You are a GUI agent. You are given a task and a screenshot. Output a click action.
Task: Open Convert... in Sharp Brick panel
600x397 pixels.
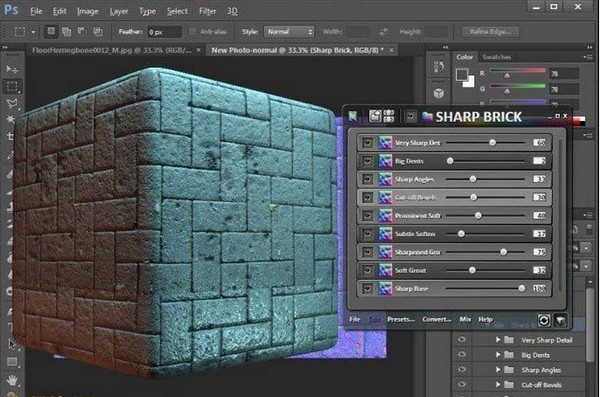pos(437,319)
